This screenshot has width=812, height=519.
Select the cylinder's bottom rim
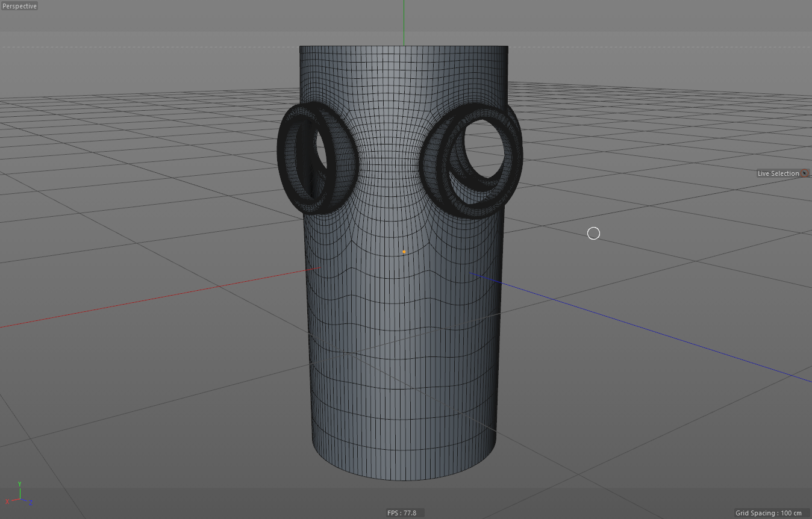404,479
